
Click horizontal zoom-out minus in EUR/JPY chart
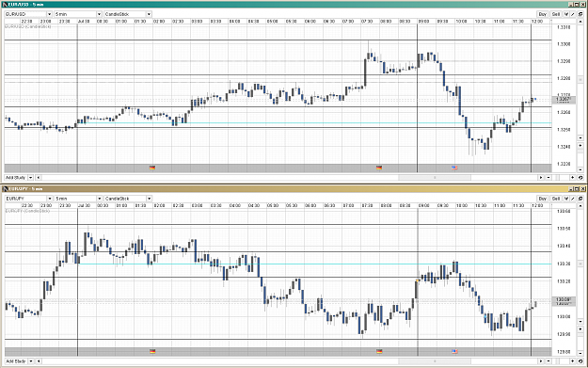[548, 361]
